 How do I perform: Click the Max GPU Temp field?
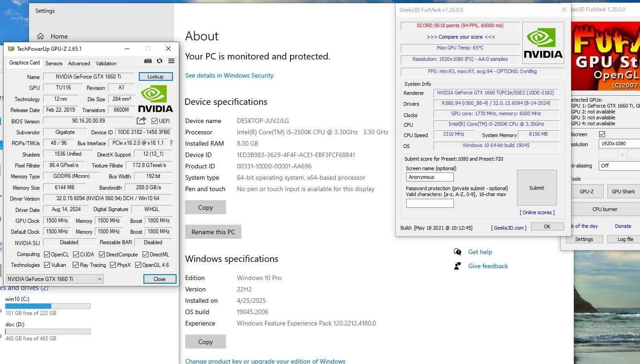click(x=460, y=48)
